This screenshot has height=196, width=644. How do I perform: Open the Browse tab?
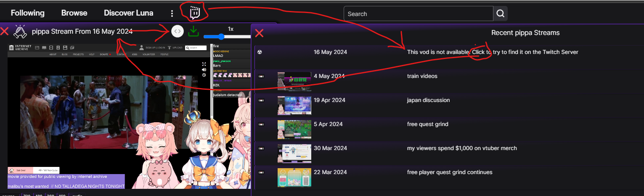pos(74,13)
